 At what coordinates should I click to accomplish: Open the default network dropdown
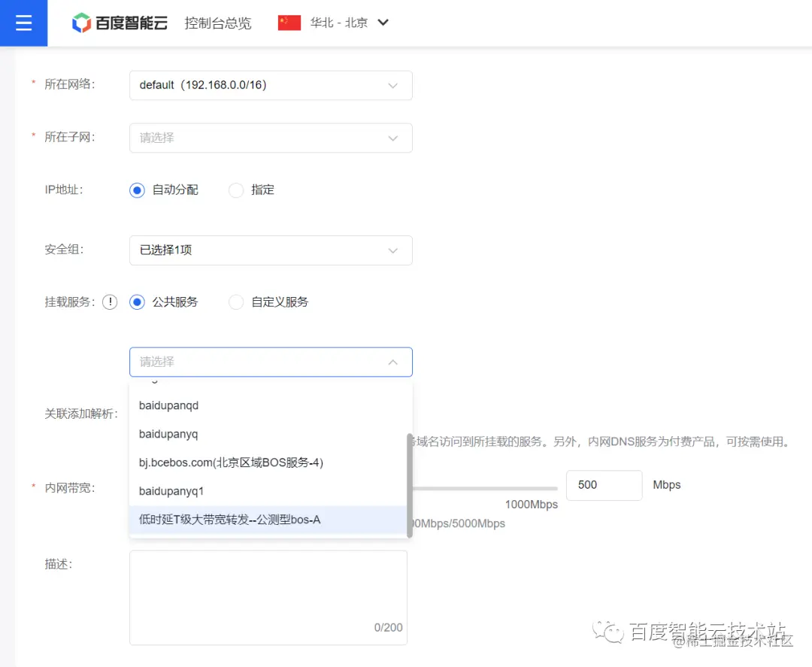[x=271, y=85]
